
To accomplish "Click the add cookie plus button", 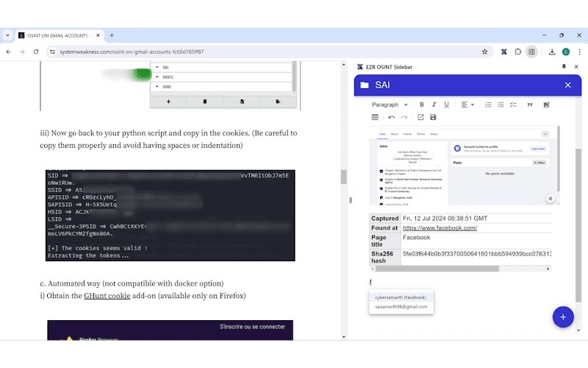I will pos(168,102).
